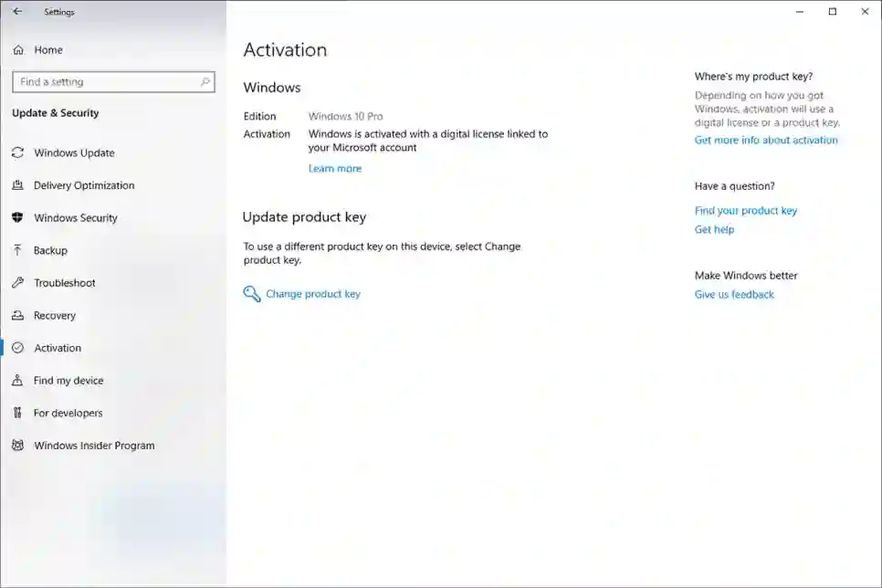Go back using the Settings back arrow
Screen dimensions: 882x588
[17, 11]
